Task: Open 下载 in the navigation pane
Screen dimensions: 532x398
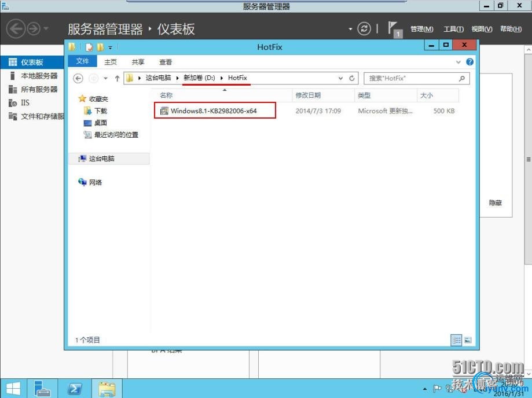Action: [96, 110]
